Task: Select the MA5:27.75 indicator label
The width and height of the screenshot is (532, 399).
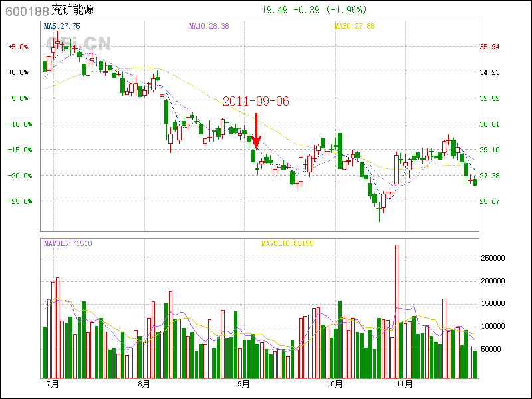Action: point(62,26)
